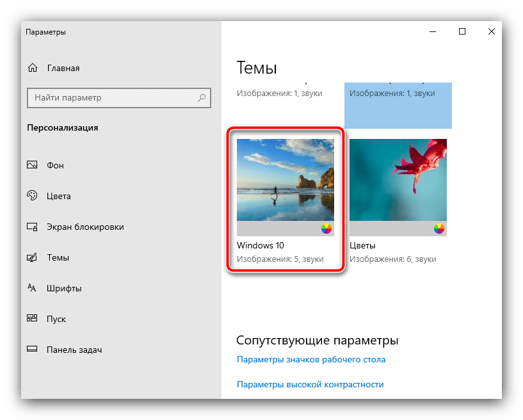Click the Панель задач taskbar icon
This screenshot has width=523, height=420.
(x=32, y=349)
